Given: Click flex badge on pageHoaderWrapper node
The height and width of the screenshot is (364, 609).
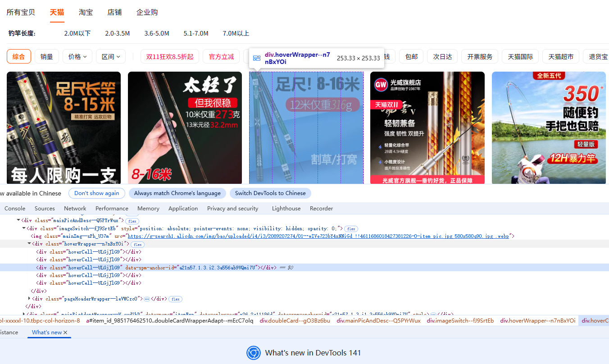Looking at the screenshot, I should tap(175, 299).
